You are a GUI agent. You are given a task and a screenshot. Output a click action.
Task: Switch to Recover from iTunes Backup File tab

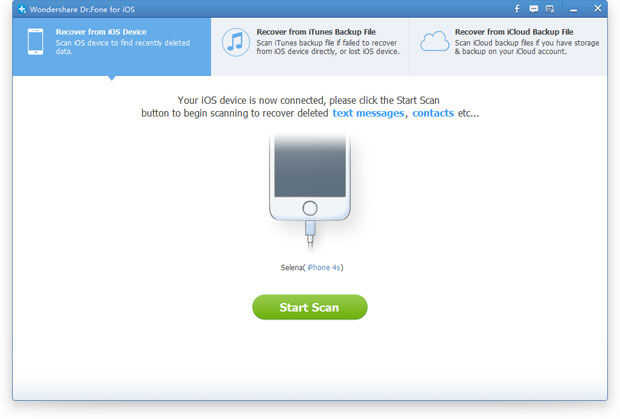[310, 47]
